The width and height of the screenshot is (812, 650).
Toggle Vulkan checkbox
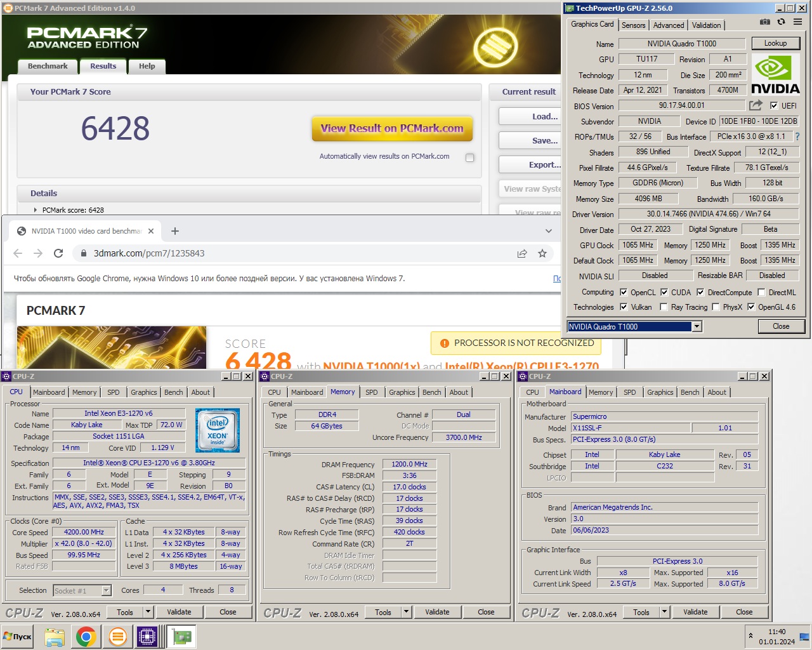click(x=624, y=307)
